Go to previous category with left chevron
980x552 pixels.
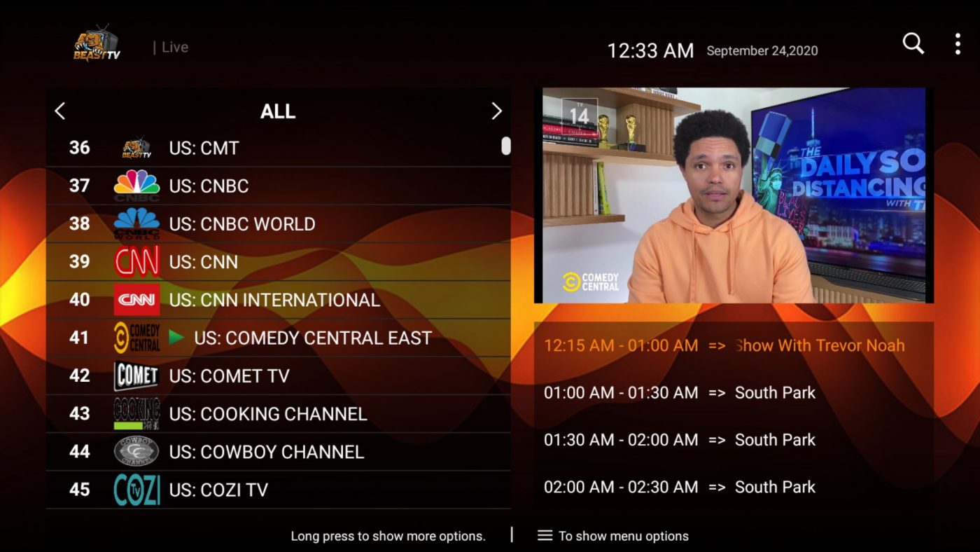pos(60,111)
